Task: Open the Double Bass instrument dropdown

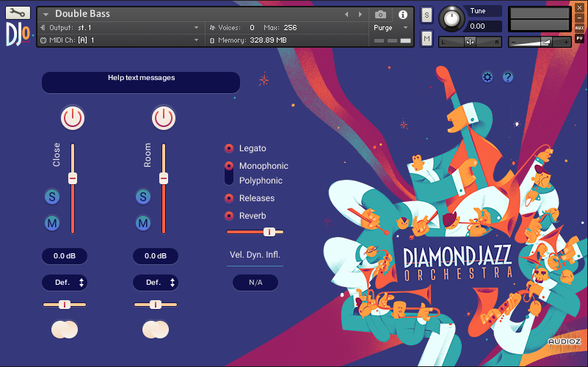Action: 46,15
